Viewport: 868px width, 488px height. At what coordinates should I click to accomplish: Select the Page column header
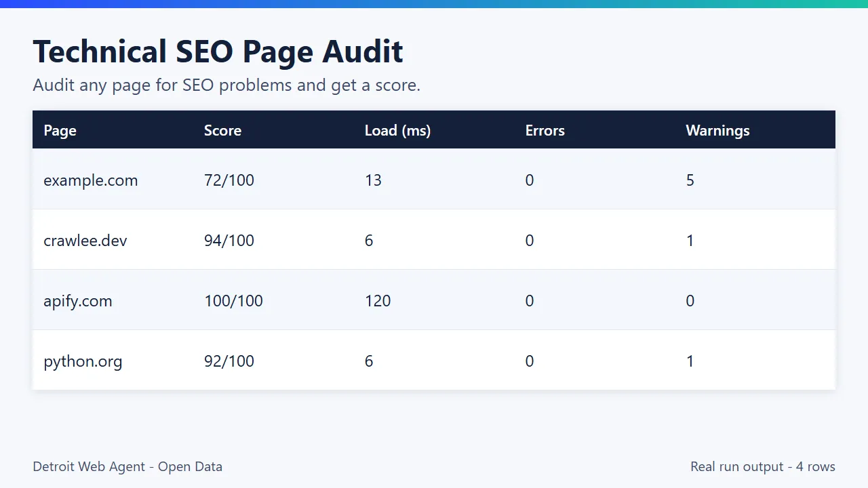pyautogui.click(x=60, y=130)
